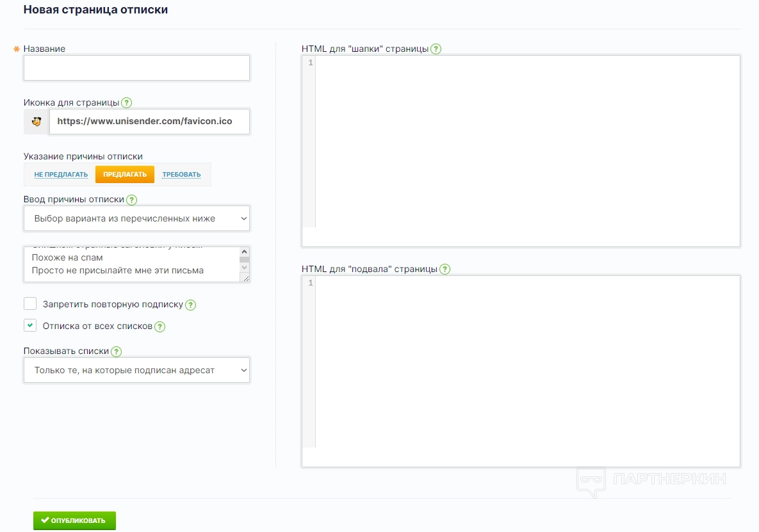Click Указание причины отписки label
This screenshot has height=532, width=759.
(83, 157)
